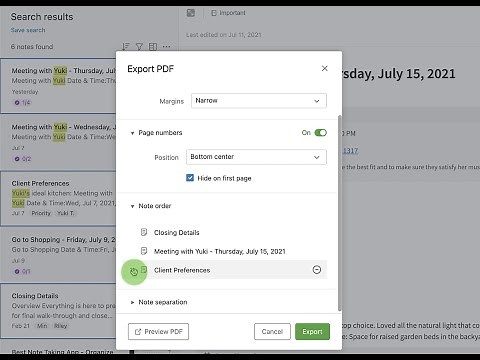The height and width of the screenshot is (360, 480).
Task: Toggle the Page numbers On switch
Action: coord(320,133)
